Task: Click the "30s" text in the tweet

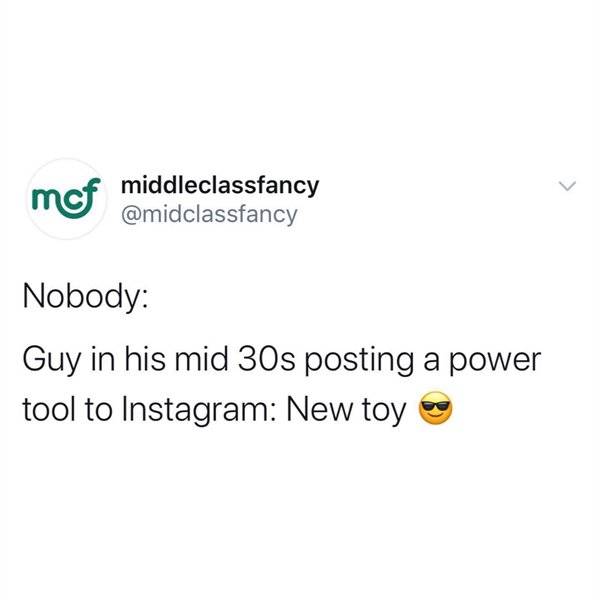Action: tap(267, 359)
